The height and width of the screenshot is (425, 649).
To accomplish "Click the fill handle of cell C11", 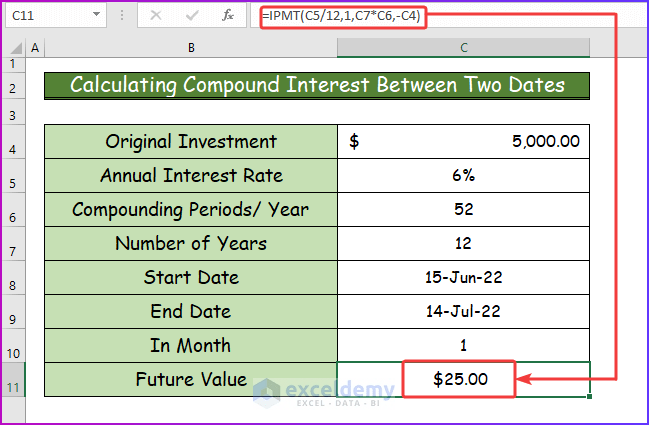I will (x=589, y=396).
